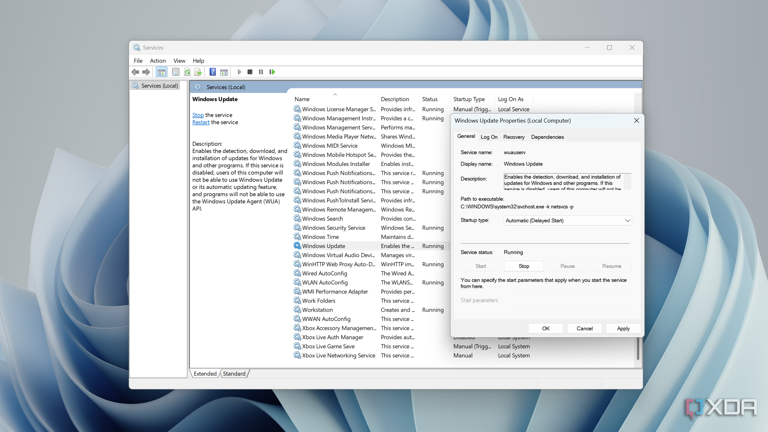Viewport: 768px width, 432px height.
Task: Click the gear icon of Windows Time row
Action: point(297,237)
